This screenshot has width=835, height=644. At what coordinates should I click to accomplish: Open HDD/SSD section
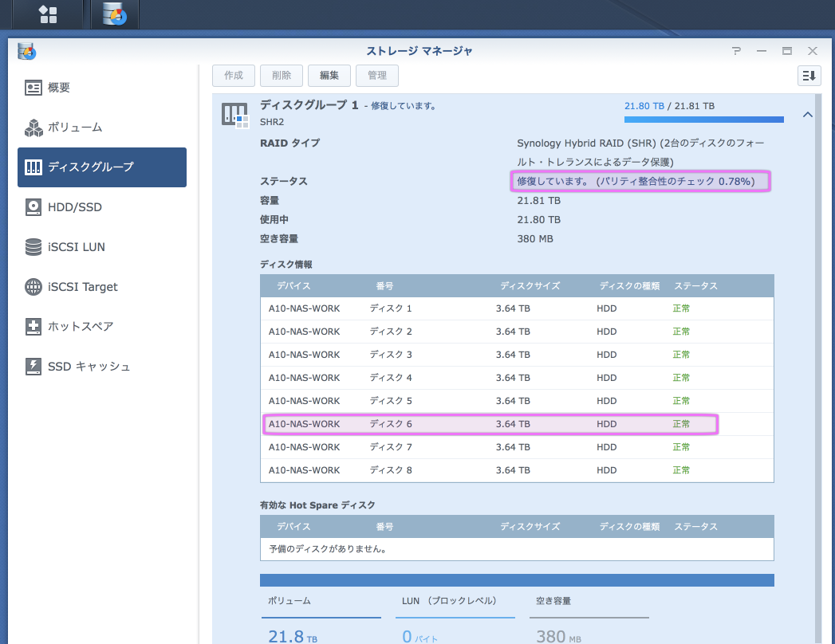point(74,207)
